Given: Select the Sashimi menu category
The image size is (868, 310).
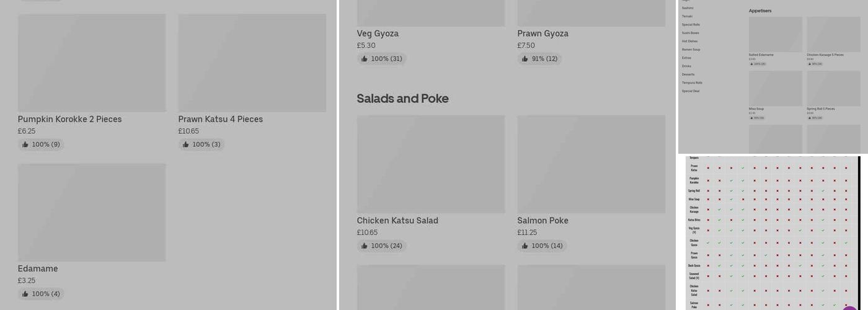Looking at the screenshot, I should pyautogui.click(x=688, y=8).
